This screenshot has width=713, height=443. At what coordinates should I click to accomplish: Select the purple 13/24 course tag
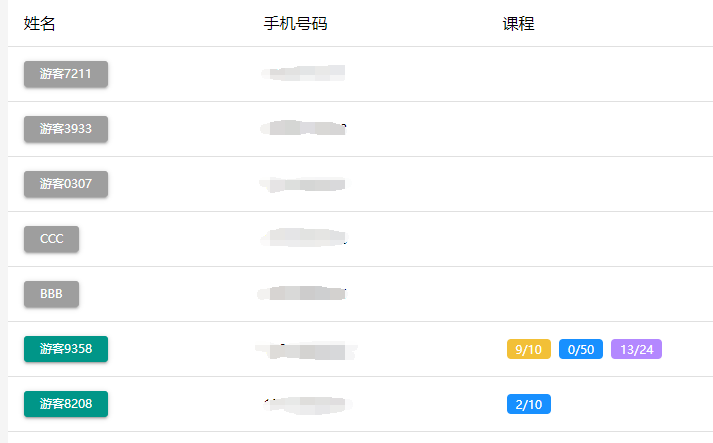(637, 349)
